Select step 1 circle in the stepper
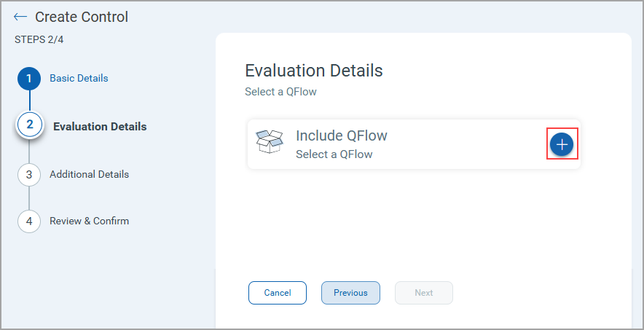The height and width of the screenshot is (330, 644). pos(29,79)
